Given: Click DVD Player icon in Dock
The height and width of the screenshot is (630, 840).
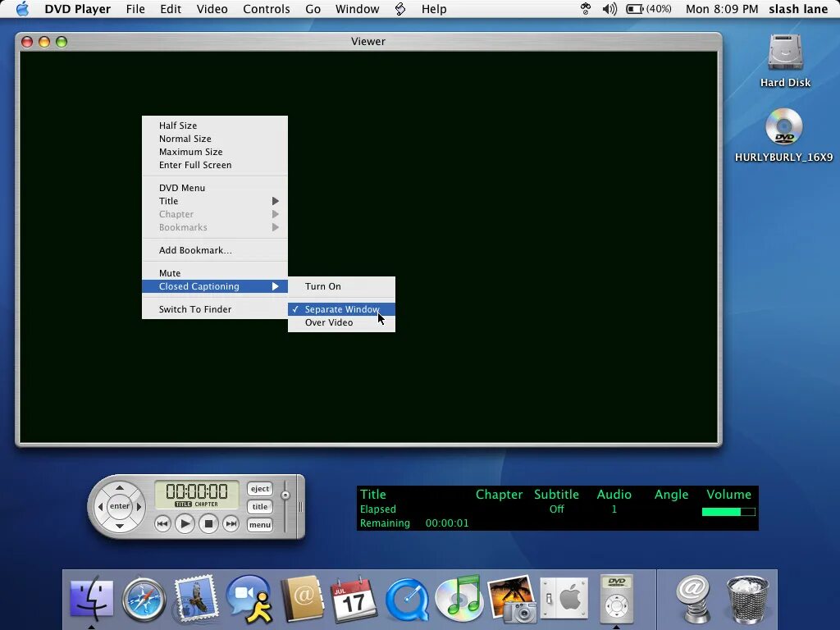Looking at the screenshot, I should tap(617, 599).
